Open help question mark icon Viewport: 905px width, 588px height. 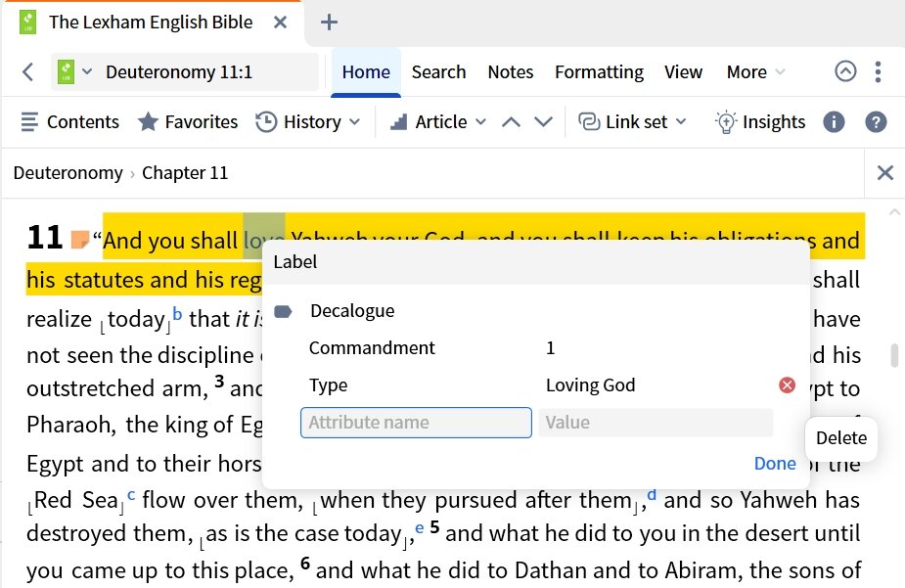click(876, 121)
